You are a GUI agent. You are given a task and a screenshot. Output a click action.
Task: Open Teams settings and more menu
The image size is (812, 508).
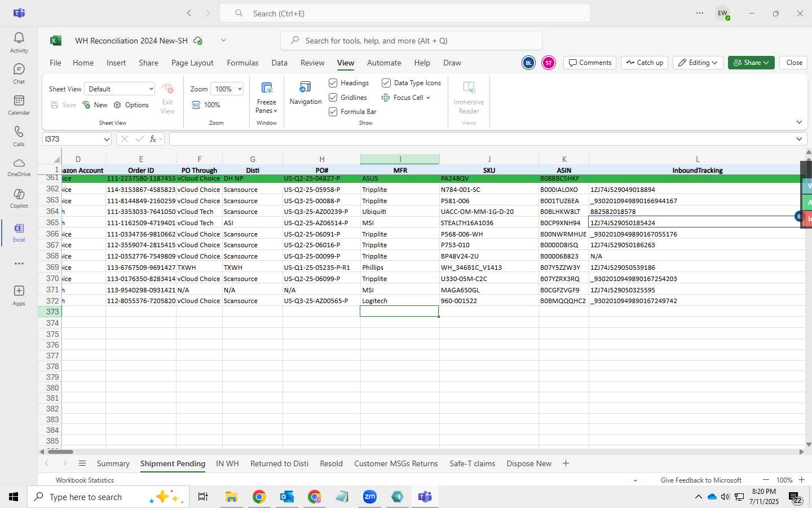click(700, 13)
